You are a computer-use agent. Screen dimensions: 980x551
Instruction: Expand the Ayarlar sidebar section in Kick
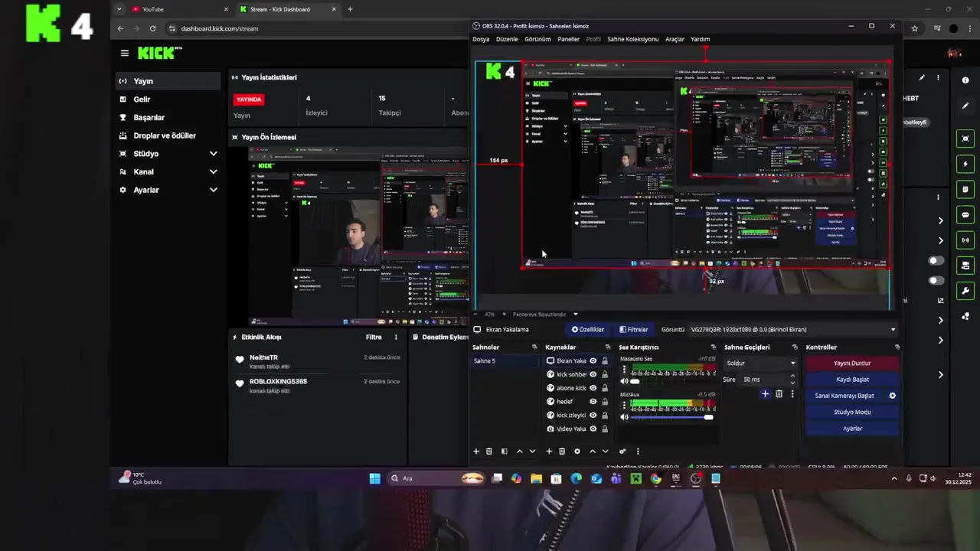coord(213,190)
